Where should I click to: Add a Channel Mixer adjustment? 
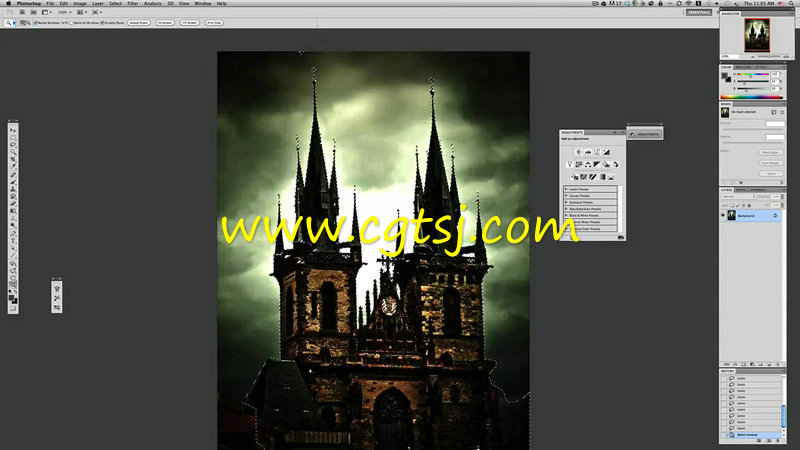(615, 164)
